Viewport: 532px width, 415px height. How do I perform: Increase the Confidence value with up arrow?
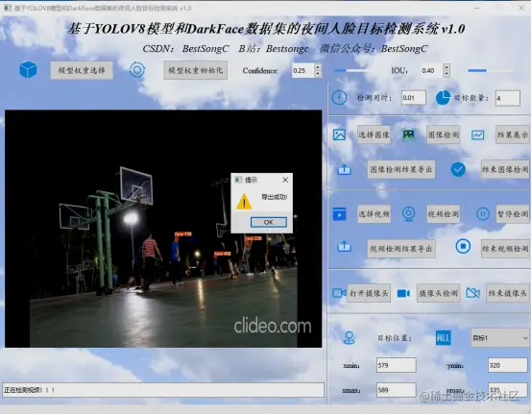coord(318,67)
